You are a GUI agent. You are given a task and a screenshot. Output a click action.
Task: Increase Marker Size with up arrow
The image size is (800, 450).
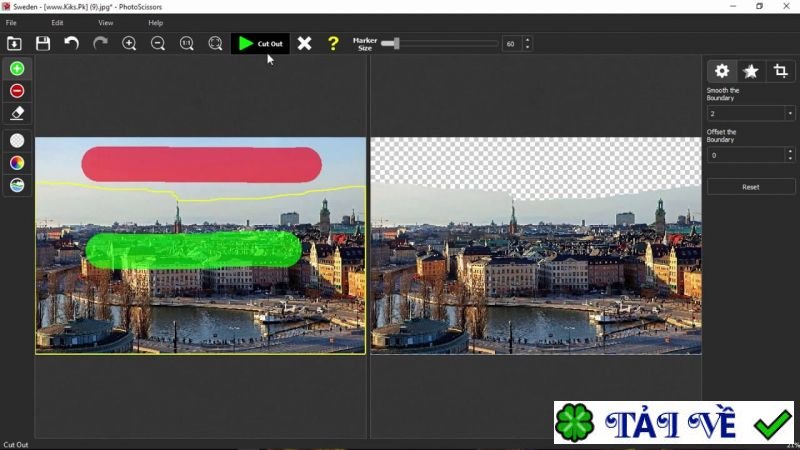[528, 40]
